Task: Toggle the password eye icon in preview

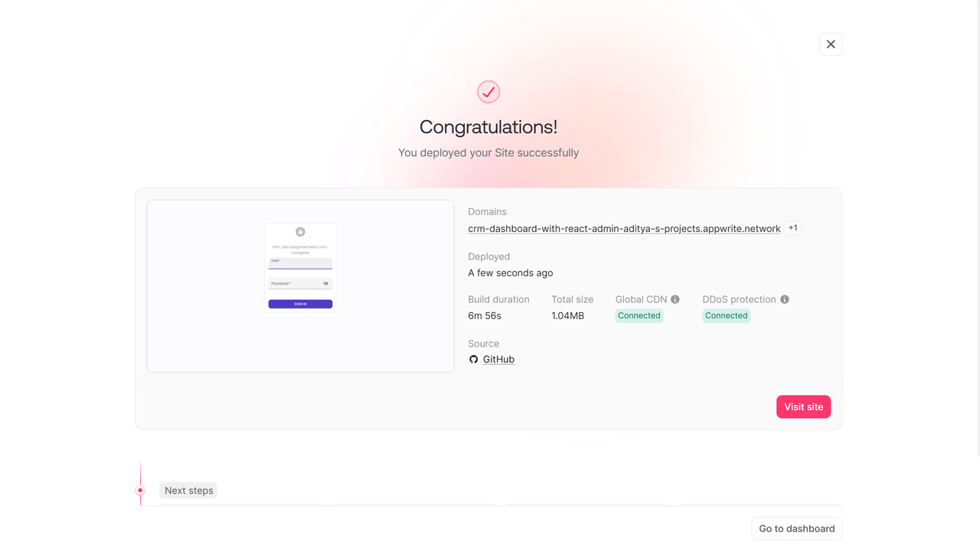Action: click(326, 284)
